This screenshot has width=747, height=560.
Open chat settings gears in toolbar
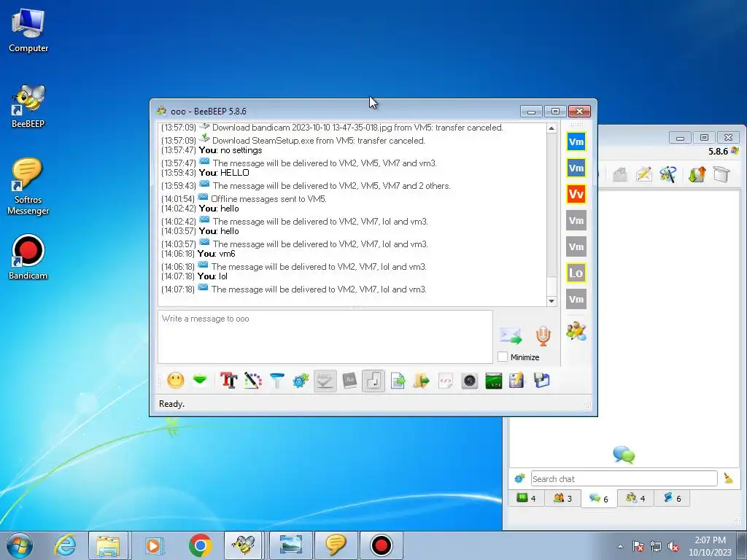click(x=301, y=381)
